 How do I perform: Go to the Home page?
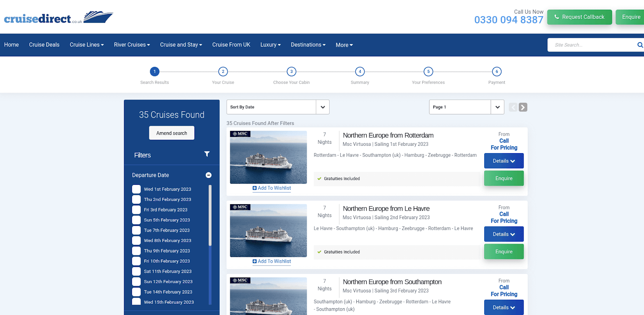coord(11,45)
